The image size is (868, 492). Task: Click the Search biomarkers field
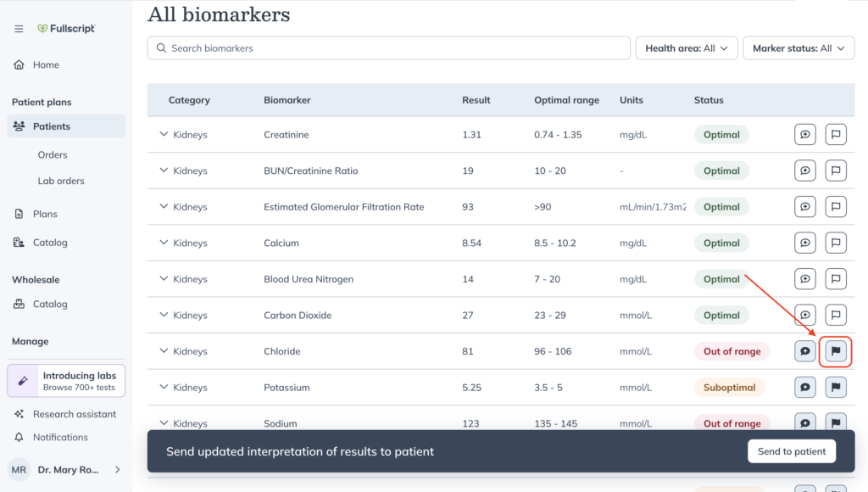click(x=388, y=48)
